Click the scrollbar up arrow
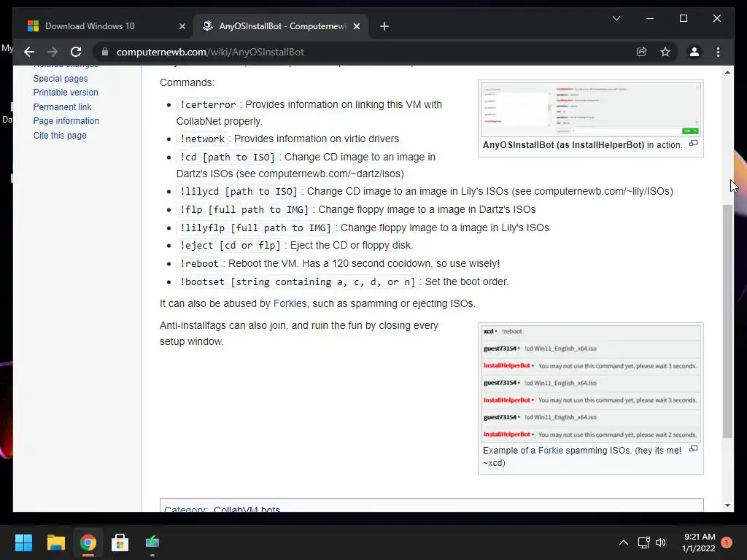747x560 pixels. tap(727, 72)
